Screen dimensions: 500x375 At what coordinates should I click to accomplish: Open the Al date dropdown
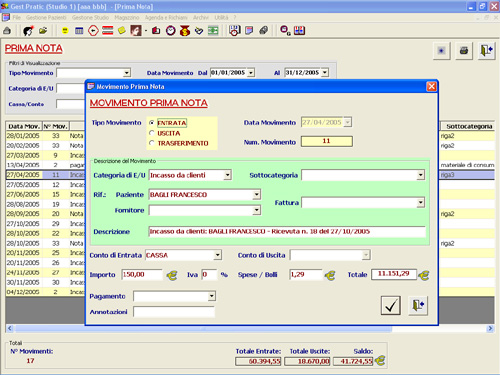[325, 72]
